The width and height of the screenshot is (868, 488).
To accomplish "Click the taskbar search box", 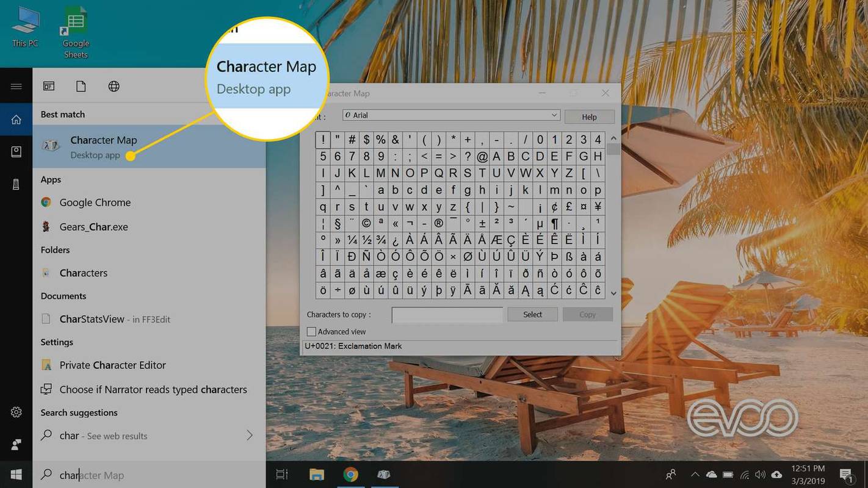I will 149,475.
